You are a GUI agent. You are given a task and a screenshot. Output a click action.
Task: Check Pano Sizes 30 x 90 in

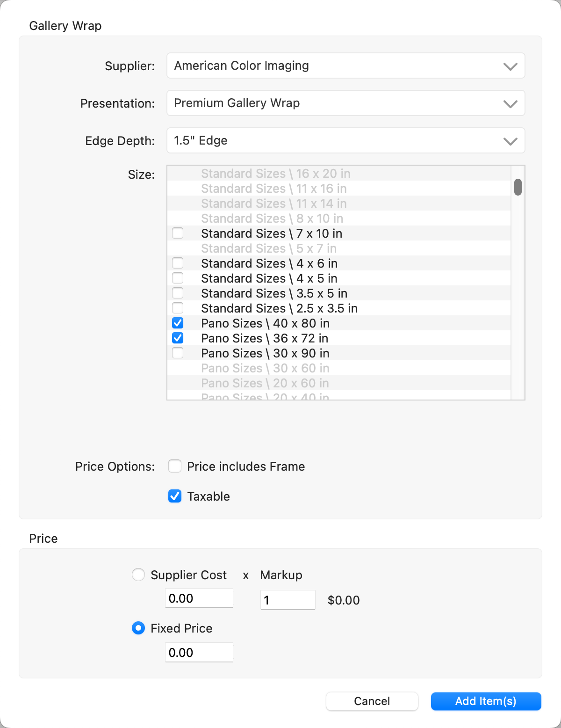pyautogui.click(x=178, y=353)
